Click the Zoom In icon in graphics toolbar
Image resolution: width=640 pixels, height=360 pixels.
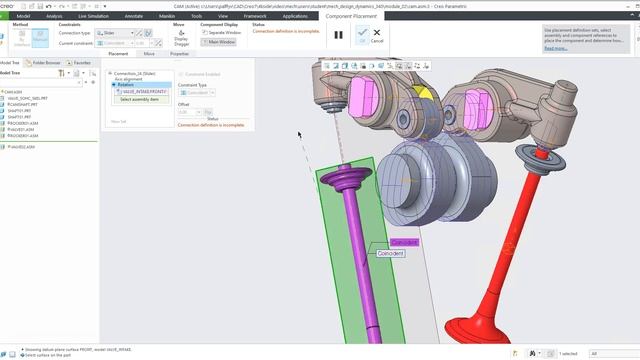click(x=336, y=66)
